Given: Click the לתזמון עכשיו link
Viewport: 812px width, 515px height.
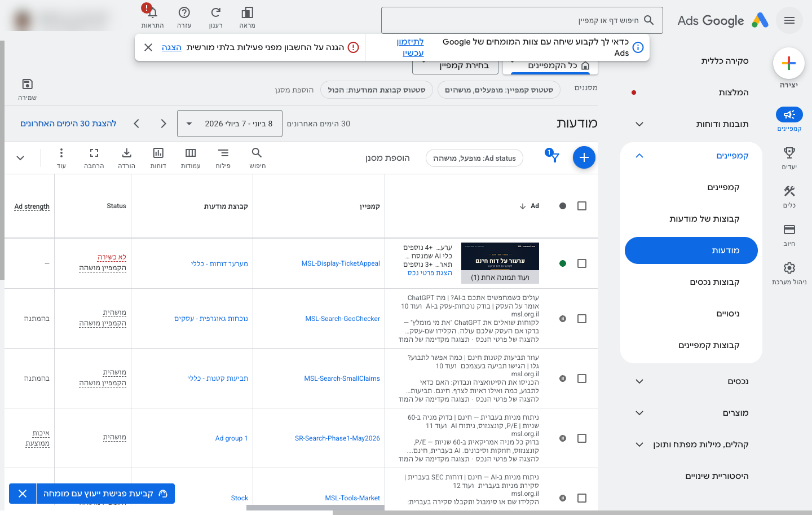Looking at the screenshot, I should [x=411, y=47].
